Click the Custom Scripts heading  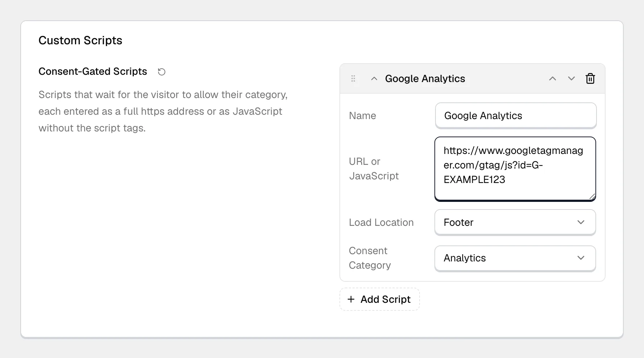click(80, 40)
